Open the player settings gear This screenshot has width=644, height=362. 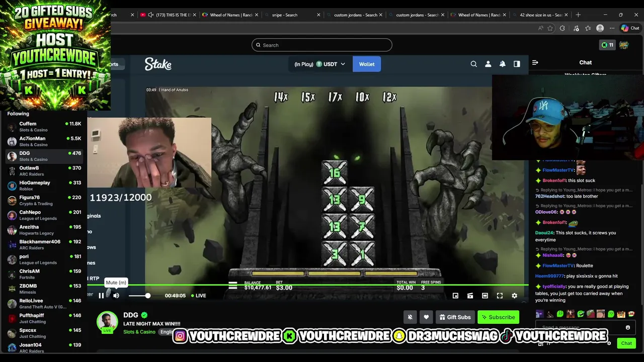coord(514,296)
